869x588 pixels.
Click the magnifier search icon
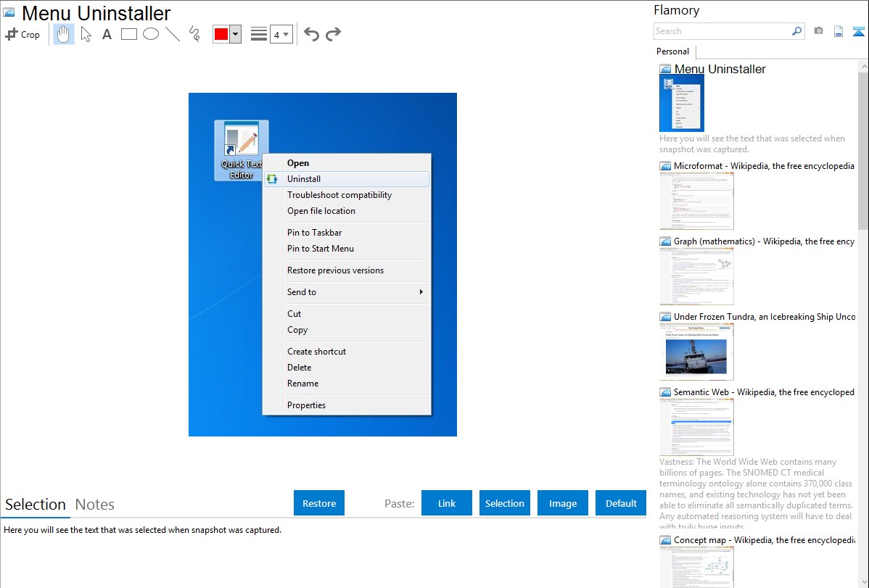click(797, 31)
